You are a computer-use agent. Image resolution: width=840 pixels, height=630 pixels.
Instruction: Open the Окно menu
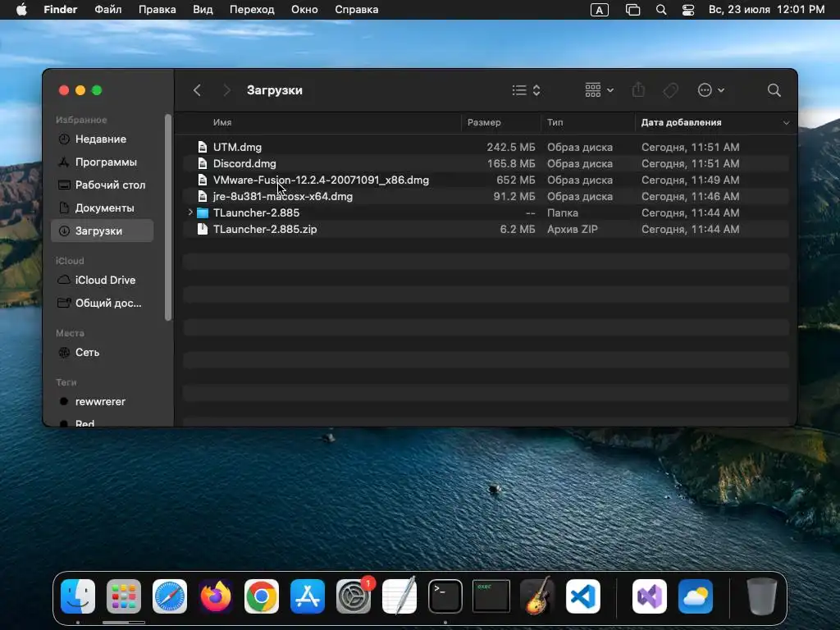tap(304, 10)
